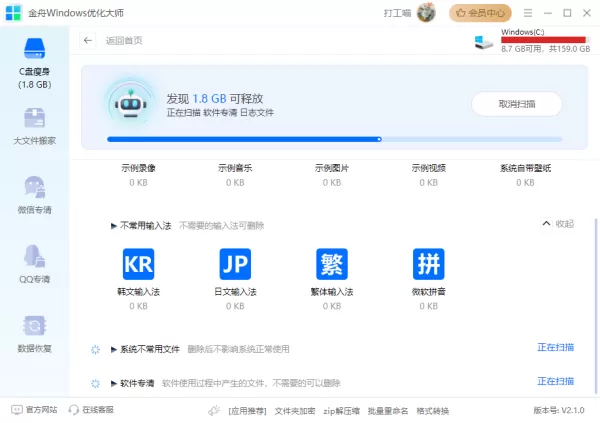
Task: Select the 微软拼音 icon
Action: tap(429, 264)
